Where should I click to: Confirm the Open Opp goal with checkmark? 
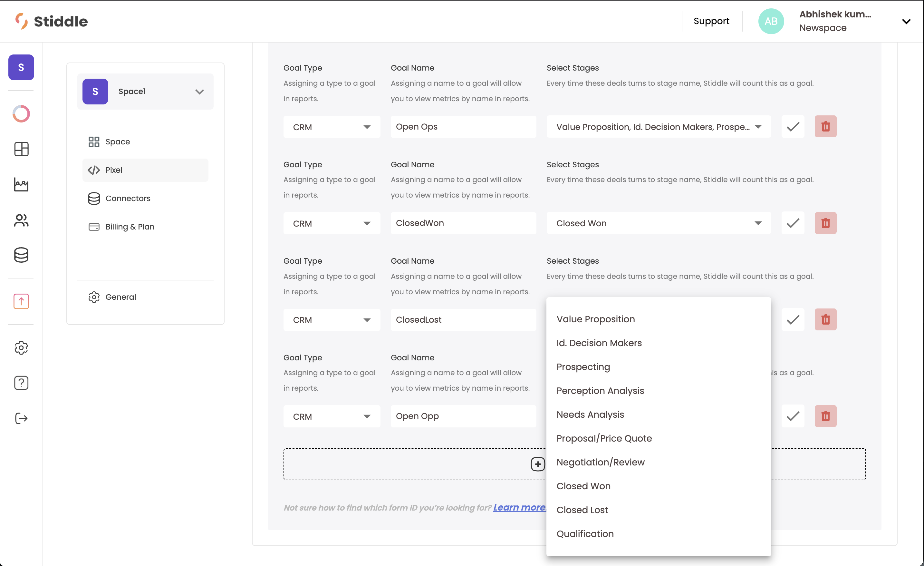coord(792,416)
